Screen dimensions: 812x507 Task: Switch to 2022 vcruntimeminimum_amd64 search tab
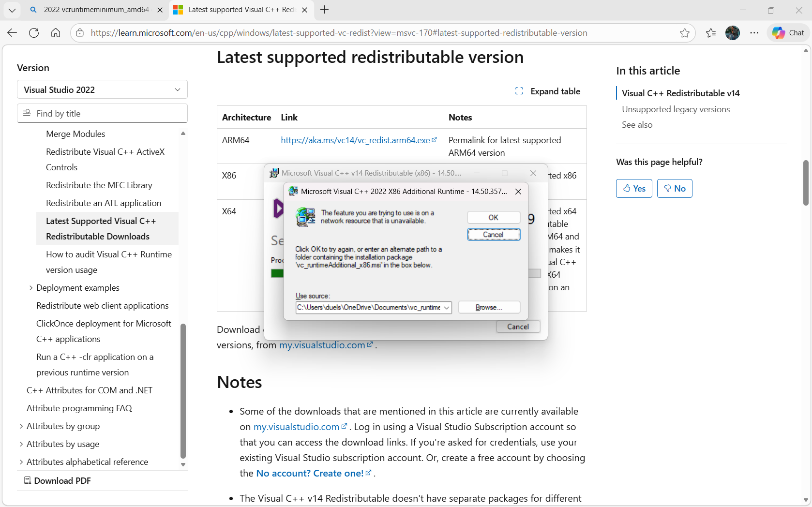coord(96,10)
